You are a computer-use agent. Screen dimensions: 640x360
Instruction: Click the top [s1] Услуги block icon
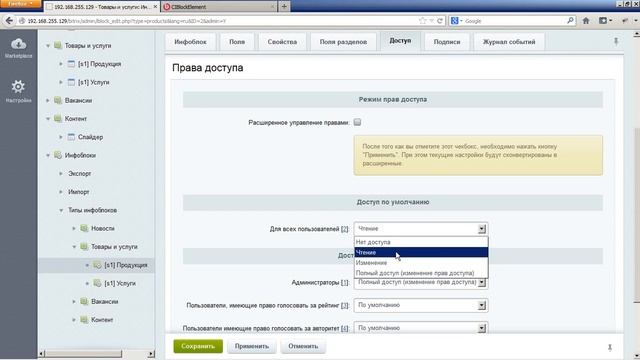point(71,82)
